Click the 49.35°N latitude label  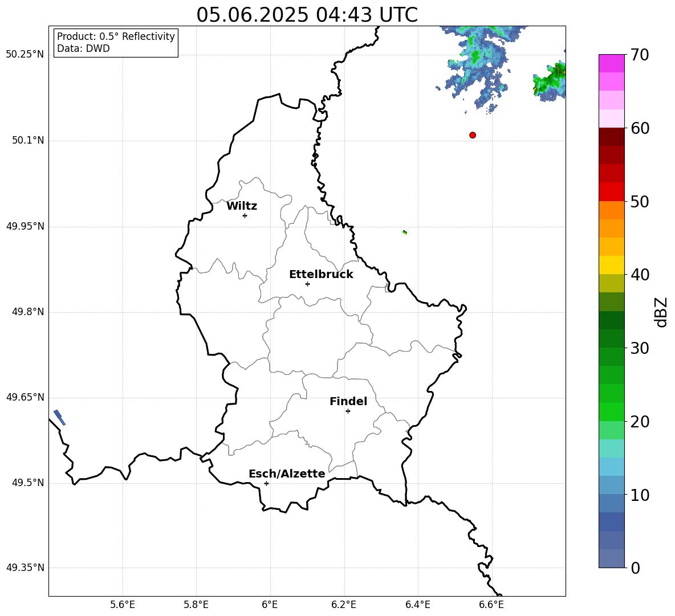tap(25, 568)
